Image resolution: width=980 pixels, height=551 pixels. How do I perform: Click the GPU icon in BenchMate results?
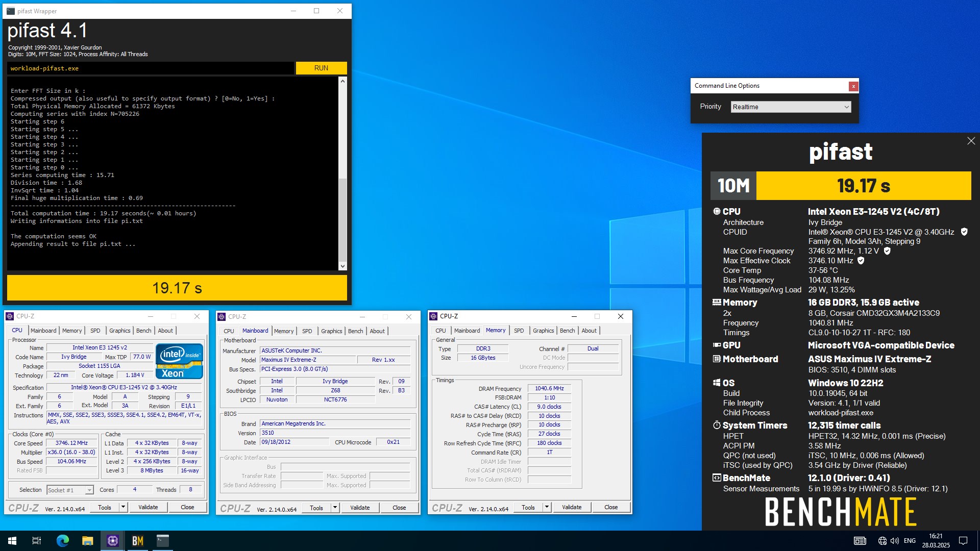coord(717,345)
